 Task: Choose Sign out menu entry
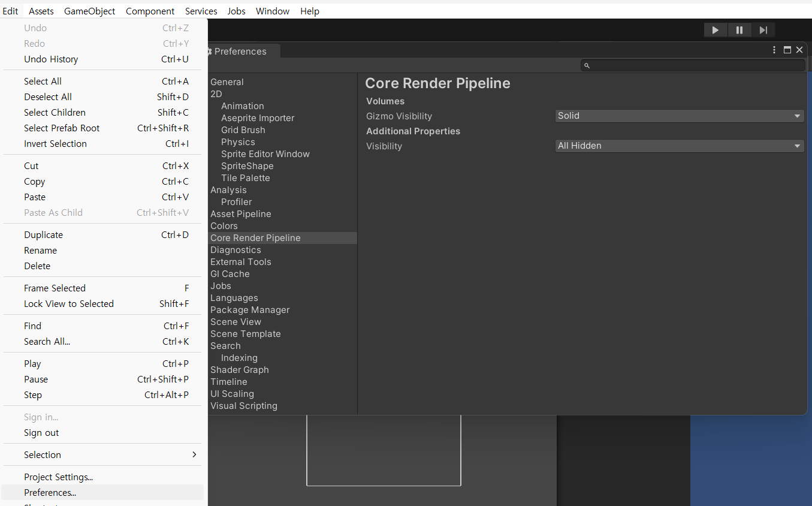(103, 432)
